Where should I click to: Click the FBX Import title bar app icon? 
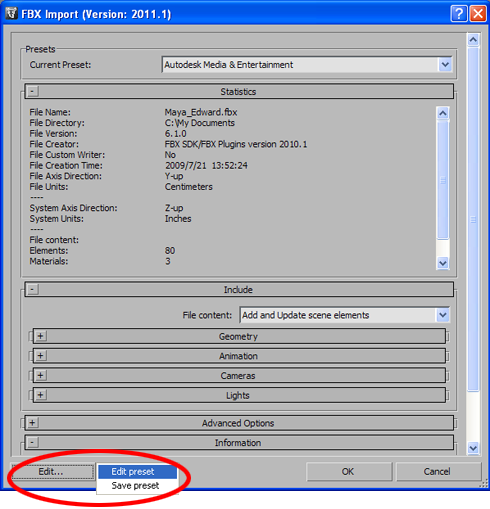[11, 13]
